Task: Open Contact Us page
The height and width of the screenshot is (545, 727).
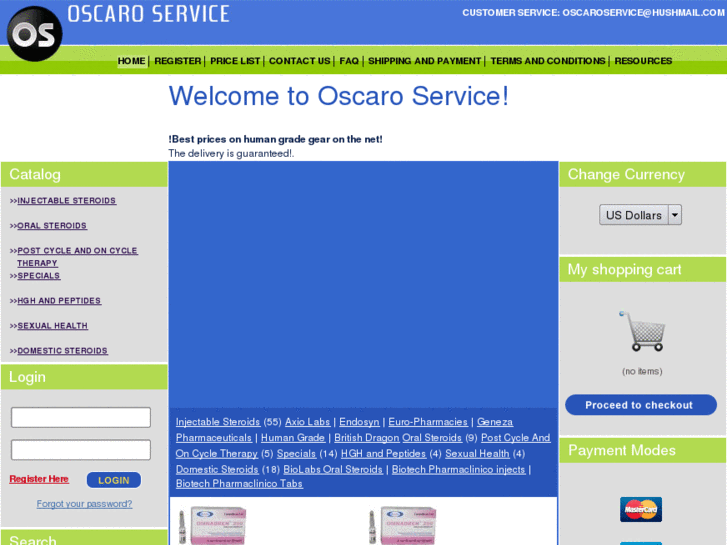Action: click(x=300, y=61)
